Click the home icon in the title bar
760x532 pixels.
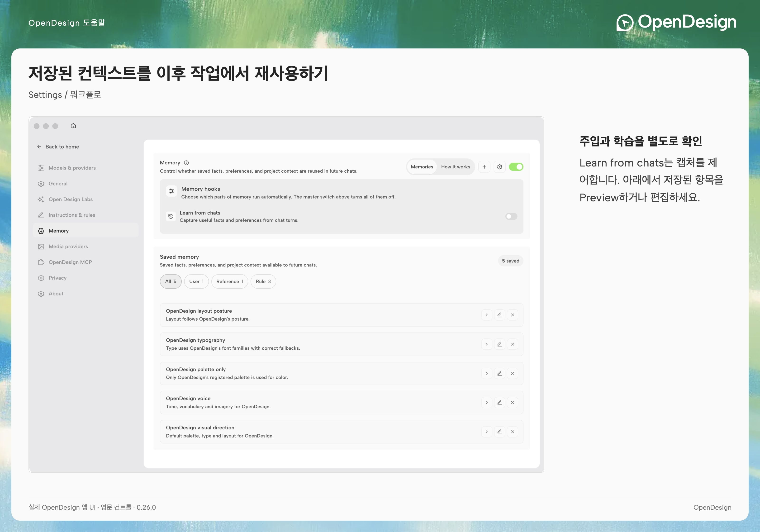point(73,126)
